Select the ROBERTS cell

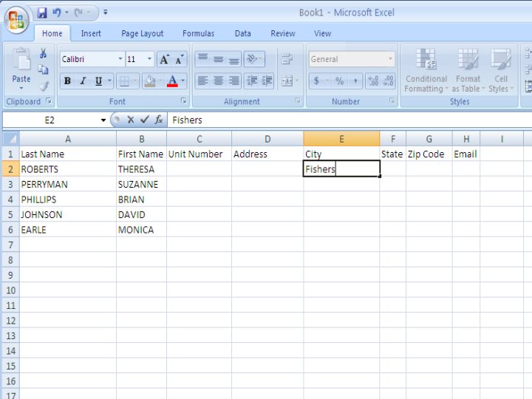pos(68,169)
